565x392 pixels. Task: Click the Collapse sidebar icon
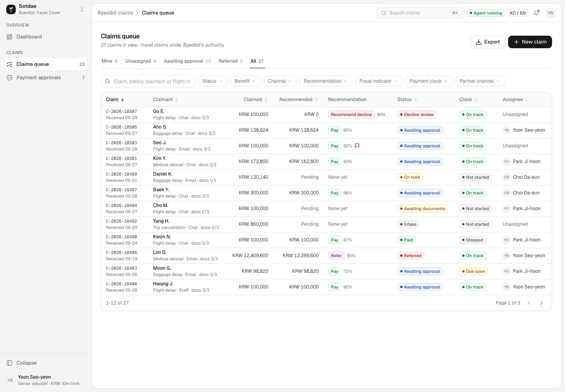point(9,363)
